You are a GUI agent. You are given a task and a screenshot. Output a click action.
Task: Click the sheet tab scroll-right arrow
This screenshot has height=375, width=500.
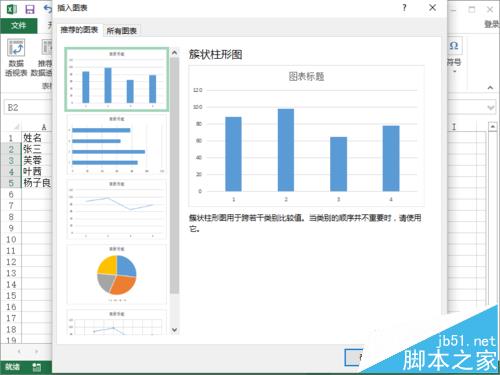coord(36,351)
